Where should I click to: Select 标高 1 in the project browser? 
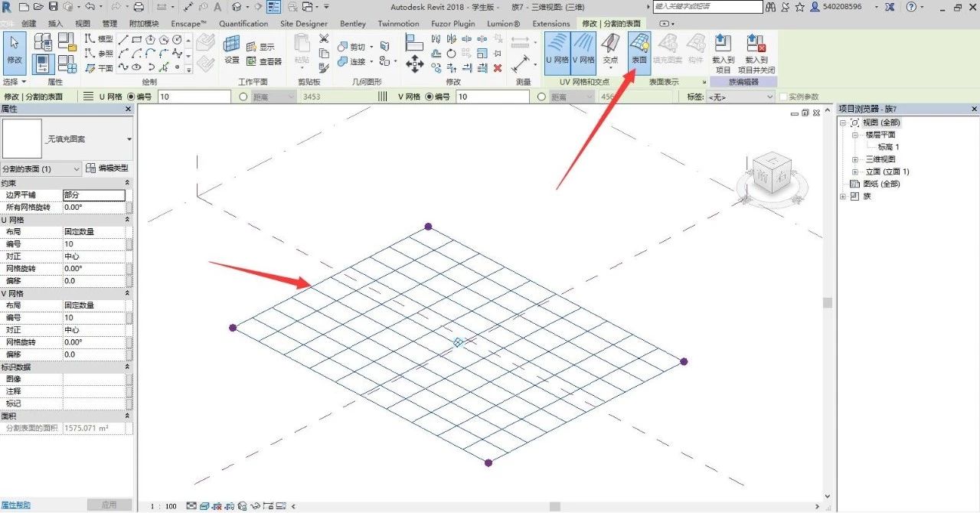click(x=888, y=147)
